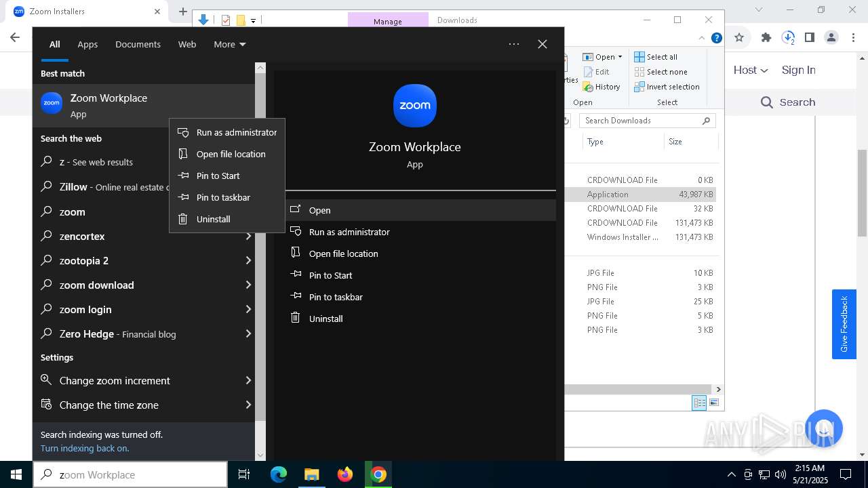Launch Firefox from the taskbar
The image size is (868, 488).
[x=345, y=474]
